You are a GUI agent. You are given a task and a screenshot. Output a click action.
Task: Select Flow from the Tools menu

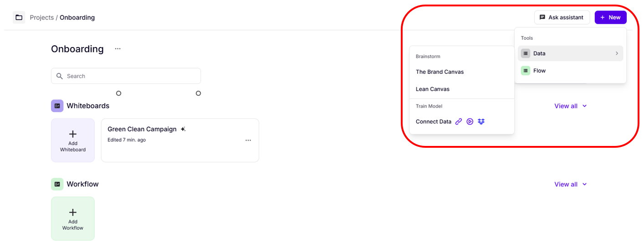pos(539,71)
